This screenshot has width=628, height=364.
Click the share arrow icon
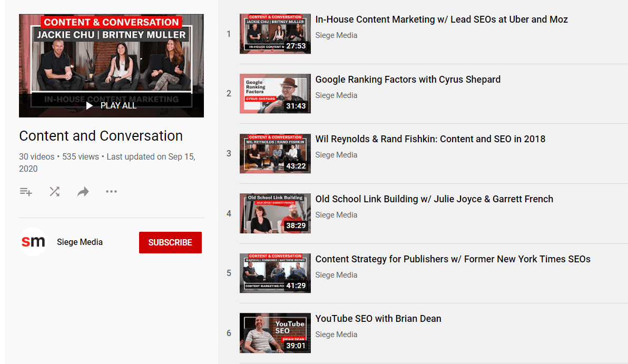pos(83,192)
